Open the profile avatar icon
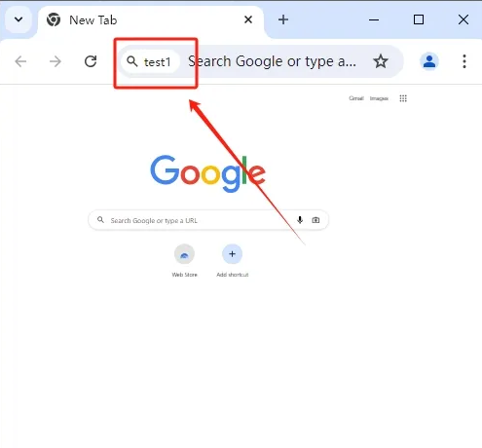The height and width of the screenshot is (448, 482). pos(429,61)
